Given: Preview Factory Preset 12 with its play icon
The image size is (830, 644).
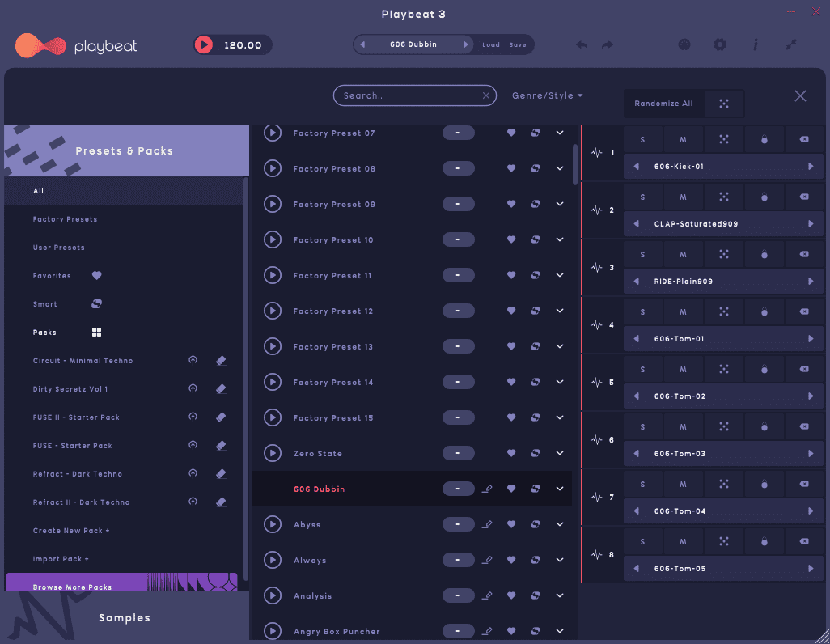Looking at the screenshot, I should click(x=273, y=311).
